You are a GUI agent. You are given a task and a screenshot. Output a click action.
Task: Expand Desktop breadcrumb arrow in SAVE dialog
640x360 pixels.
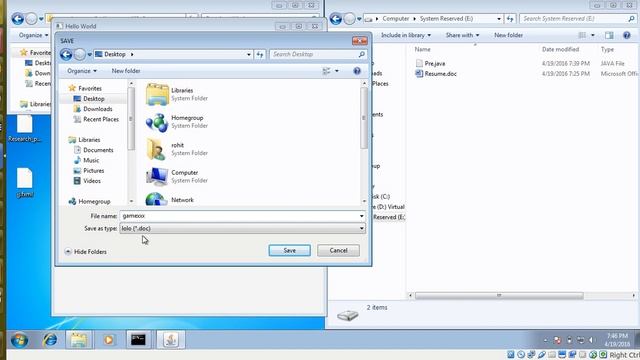pyautogui.click(x=132, y=54)
